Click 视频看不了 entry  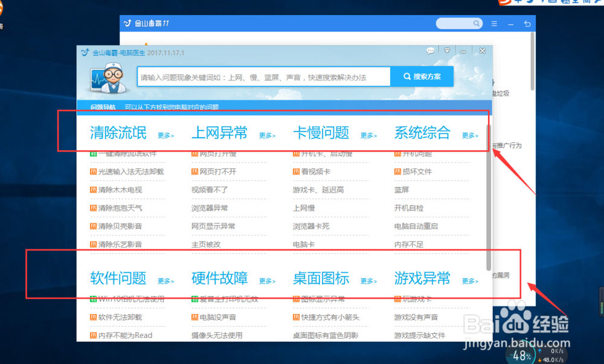pos(210,190)
